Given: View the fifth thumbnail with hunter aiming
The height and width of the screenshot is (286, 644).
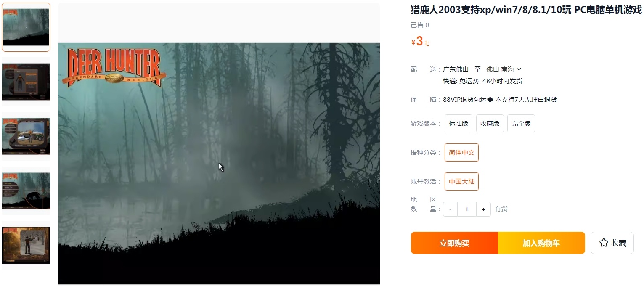Looking at the screenshot, I should pyautogui.click(x=26, y=245).
